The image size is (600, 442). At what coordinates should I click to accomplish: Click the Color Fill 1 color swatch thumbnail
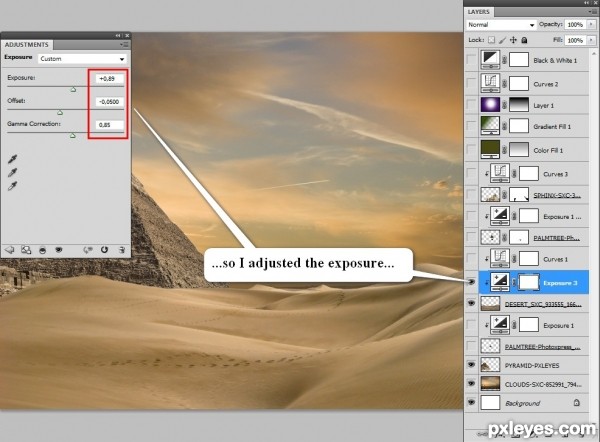(490, 150)
